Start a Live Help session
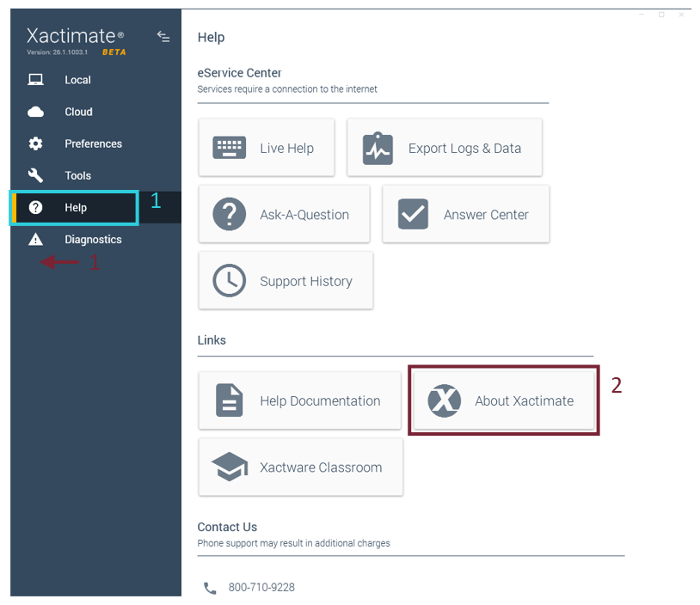This screenshot has height=605, width=700. click(267, 148)
